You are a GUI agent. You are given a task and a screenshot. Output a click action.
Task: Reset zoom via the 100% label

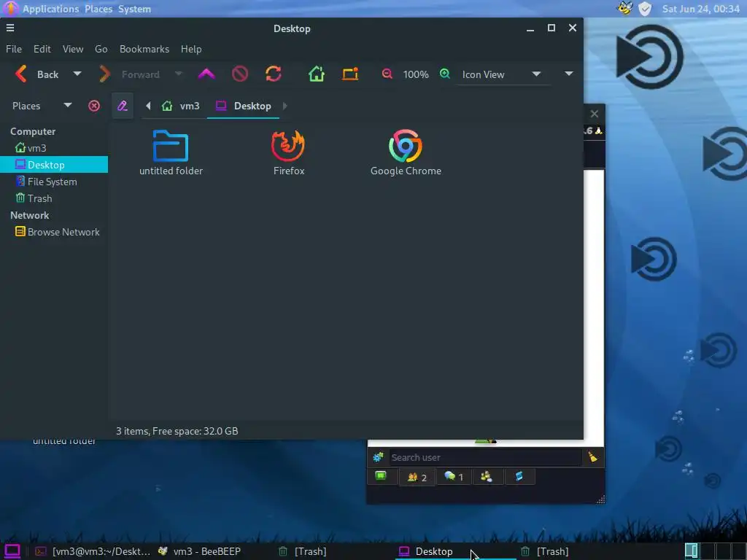[x=415, y=75]
